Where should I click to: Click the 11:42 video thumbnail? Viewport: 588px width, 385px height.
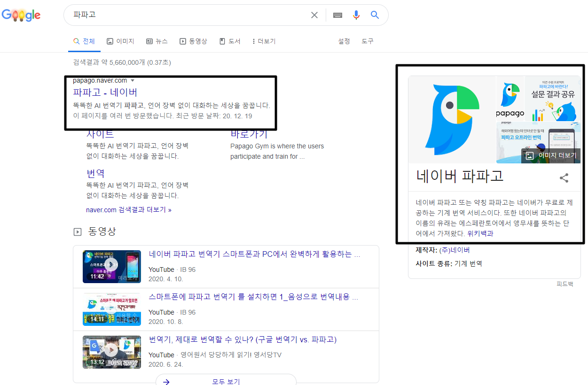click(x=112, y=267)
